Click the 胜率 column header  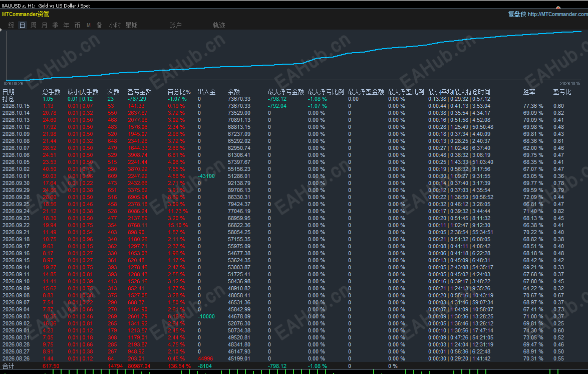coord(529,92)
